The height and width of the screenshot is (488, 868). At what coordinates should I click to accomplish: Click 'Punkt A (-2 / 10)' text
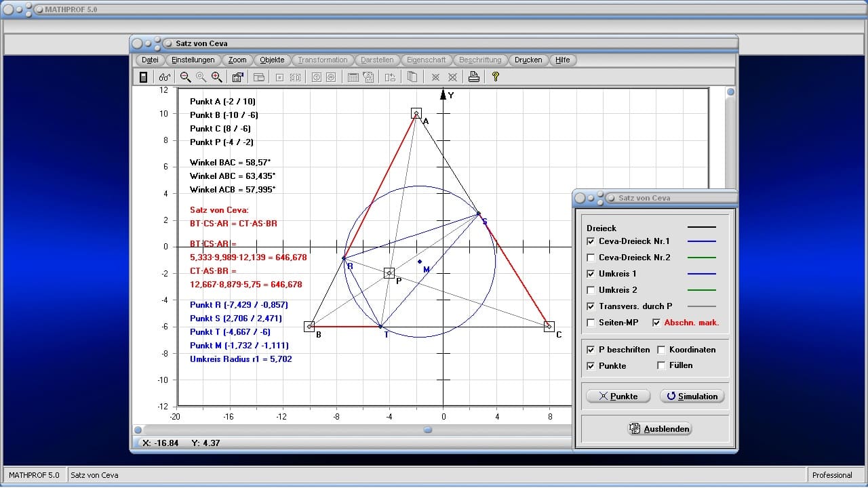(223, 102)
